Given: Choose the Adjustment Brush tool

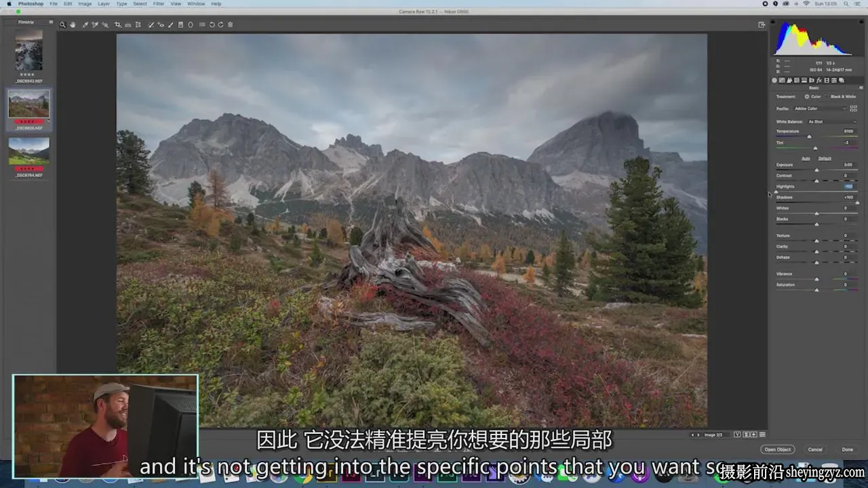Looking at the screenshot, I should (171, 25).
